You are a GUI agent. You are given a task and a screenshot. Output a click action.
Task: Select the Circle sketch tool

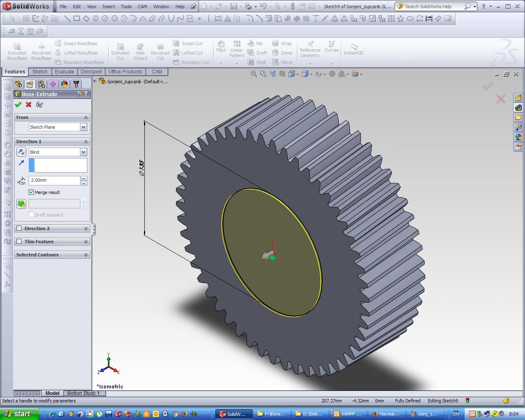[x=105, y=18]
